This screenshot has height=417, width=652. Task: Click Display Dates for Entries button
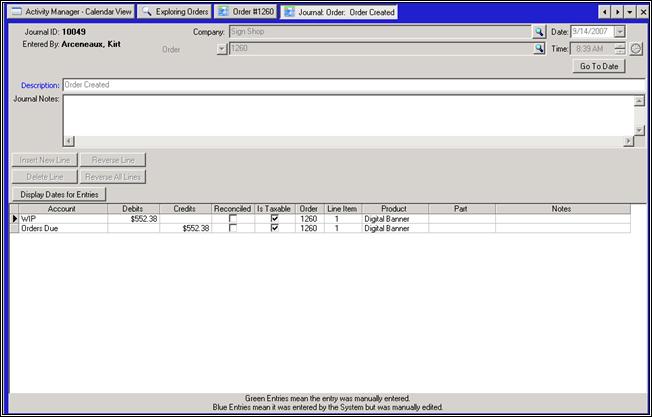tap(59, 194)
